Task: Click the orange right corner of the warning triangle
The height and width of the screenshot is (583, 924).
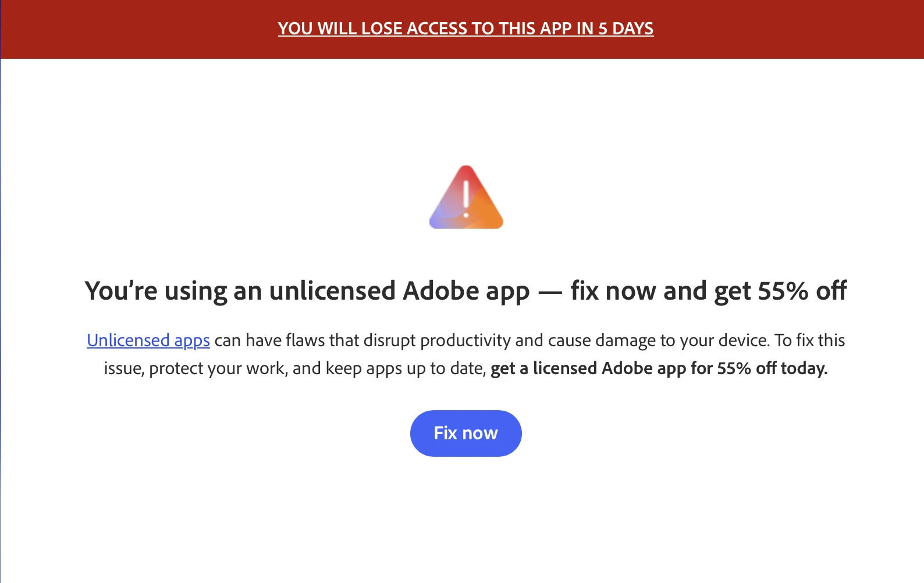Action: click(491, 218)
